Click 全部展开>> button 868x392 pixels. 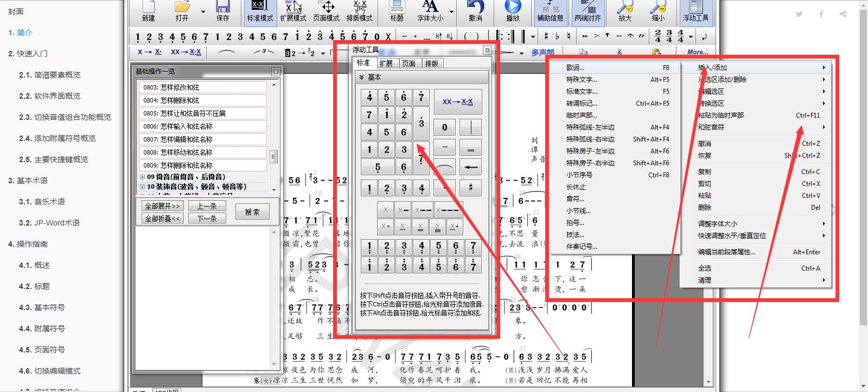coord(162,206)
